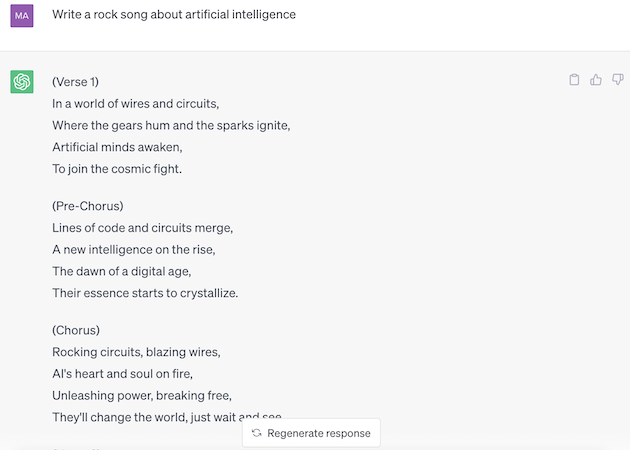
Task: Click the lyric 'Where the gears hum and the sparks ignite'
Action: point(171,125)
